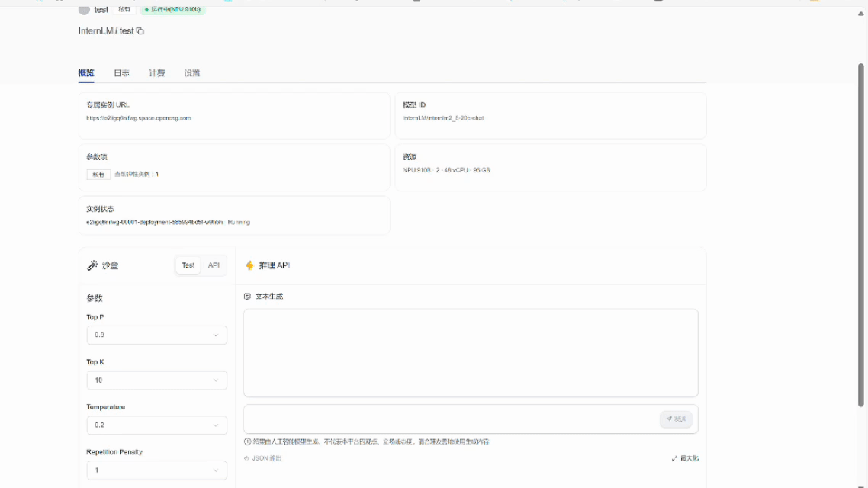Click the 发送 send button

pyautogui.click(x=676, y=419)
